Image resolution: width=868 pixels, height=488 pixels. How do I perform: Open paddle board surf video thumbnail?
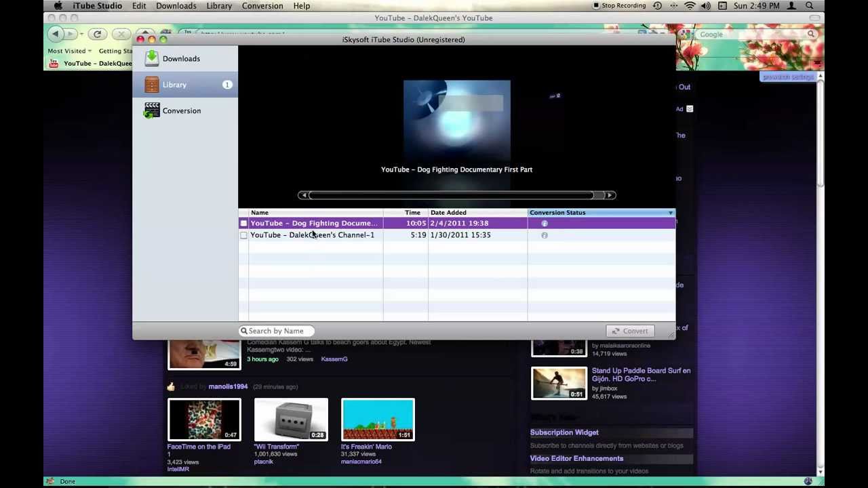click(x=559, y=383)
